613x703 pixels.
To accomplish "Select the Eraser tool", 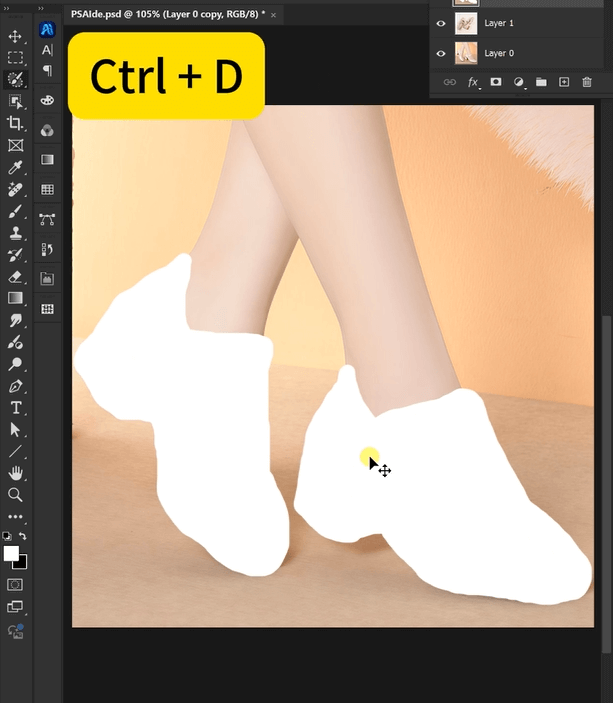I will click(15, 277).
